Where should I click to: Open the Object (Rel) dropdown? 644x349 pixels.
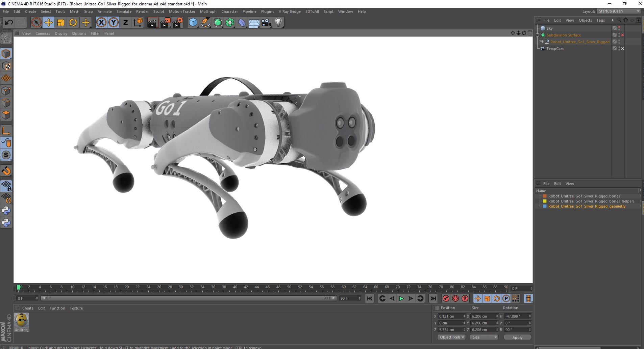point(452,337)
